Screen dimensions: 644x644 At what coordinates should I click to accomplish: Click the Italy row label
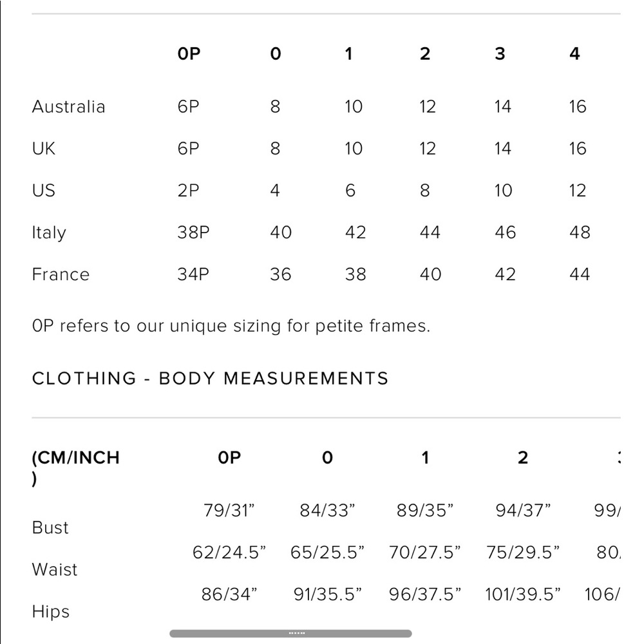(x=49, y=233)
